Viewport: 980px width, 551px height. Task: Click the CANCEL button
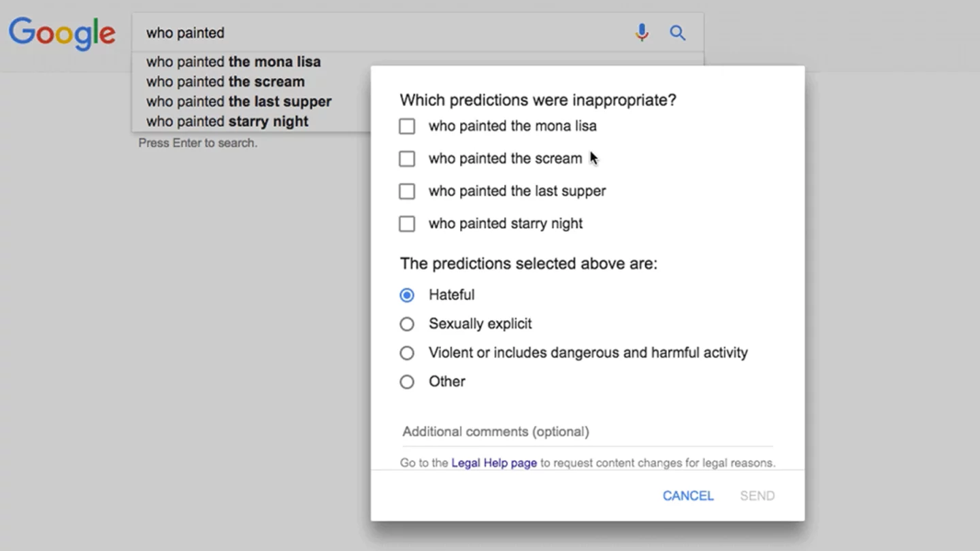tap(688, 495)
